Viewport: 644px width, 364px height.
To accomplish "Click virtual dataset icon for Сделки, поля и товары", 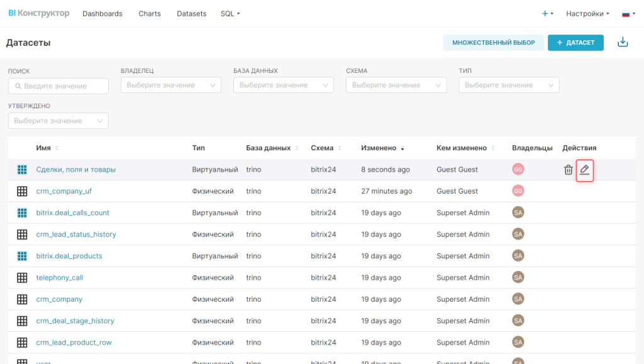I will point(22,170).
